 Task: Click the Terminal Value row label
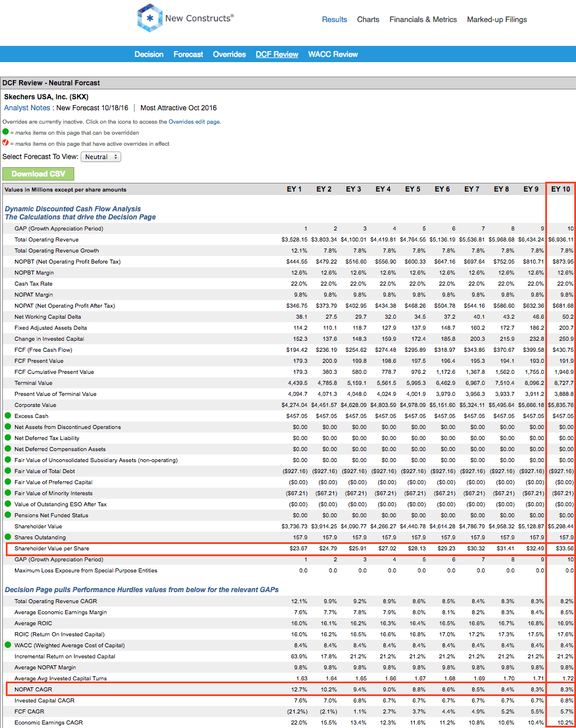pos(33,383)
